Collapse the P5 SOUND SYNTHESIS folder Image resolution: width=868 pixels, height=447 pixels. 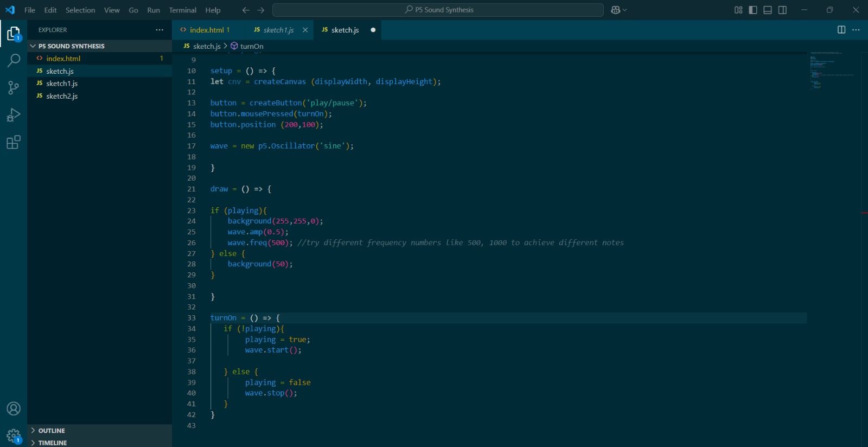[x=99, y=46]
